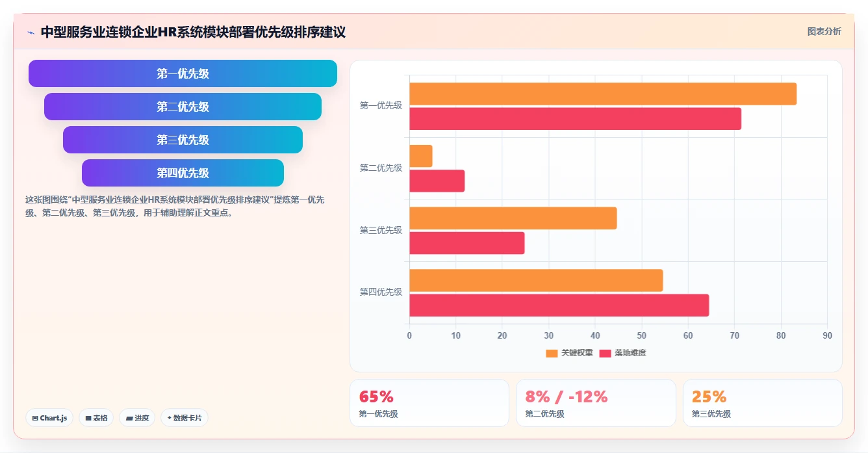Toggle the 关键权重 legend item

[569, 353]
